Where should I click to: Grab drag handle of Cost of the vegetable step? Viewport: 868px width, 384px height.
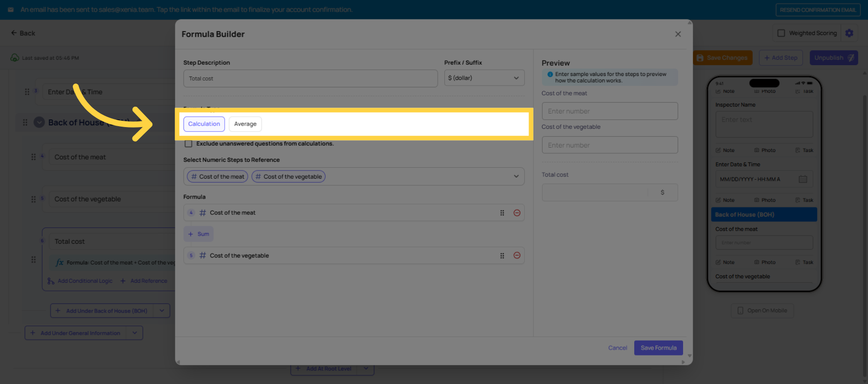tap(33, 199)
